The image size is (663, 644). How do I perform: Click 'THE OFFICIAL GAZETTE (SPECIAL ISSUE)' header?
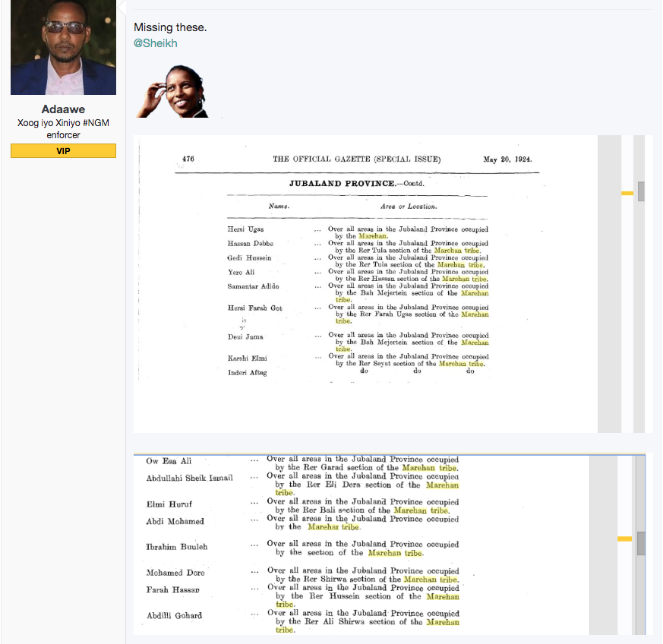[356, 159]
